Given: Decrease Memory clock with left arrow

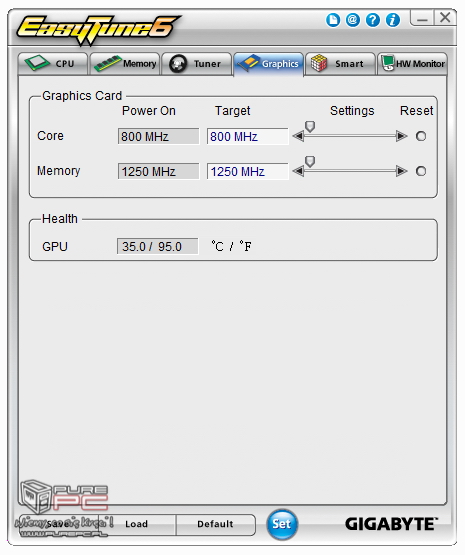Looking at the screenshot, I should point(298,171).
